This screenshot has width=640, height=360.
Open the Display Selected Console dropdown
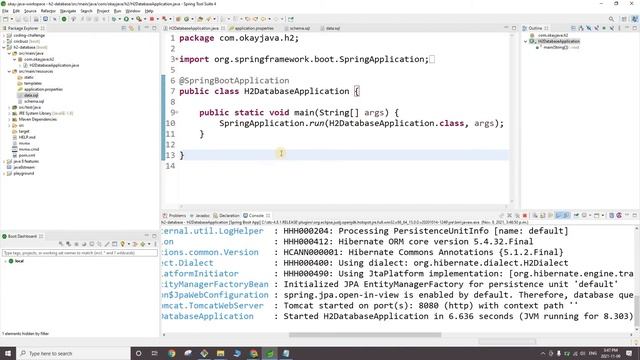(x=590, y=216)
